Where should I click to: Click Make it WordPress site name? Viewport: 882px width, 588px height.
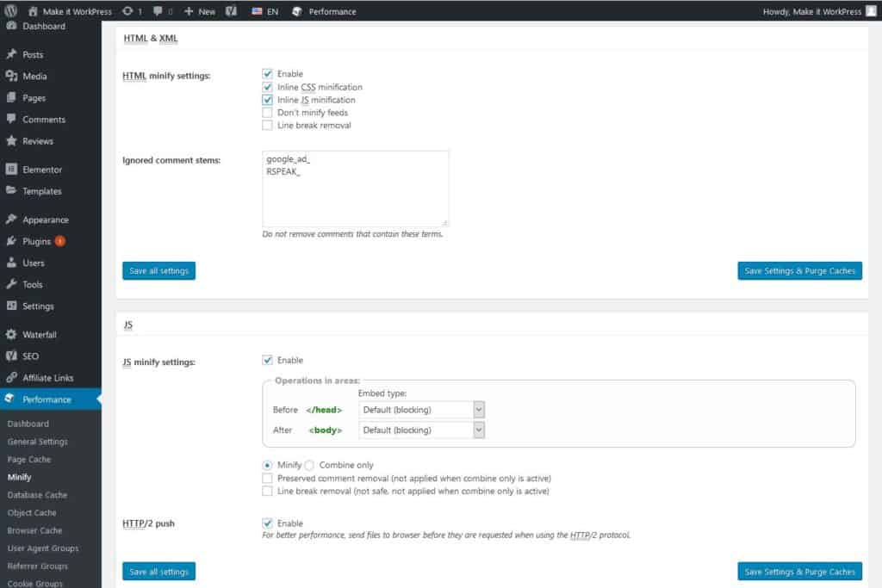(x=77, y=11)
